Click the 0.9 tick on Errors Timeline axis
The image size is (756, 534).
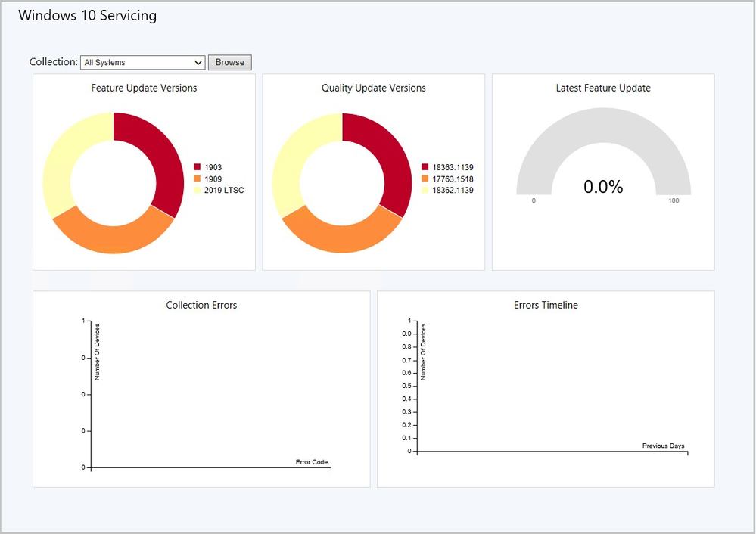point(406,334)
